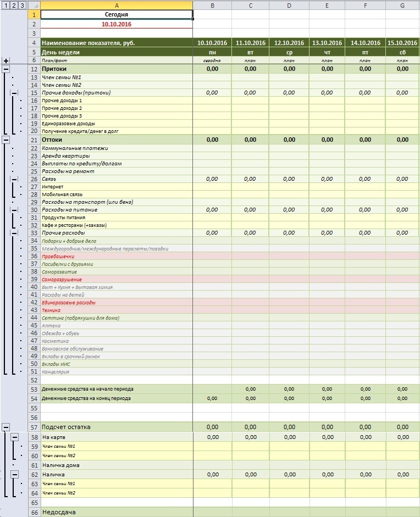Image resolution: width=420 pixels, height=517 pixels.
Task: Collapse the Наличка subgroup in row 62
Action: click(x=14, y=475)
